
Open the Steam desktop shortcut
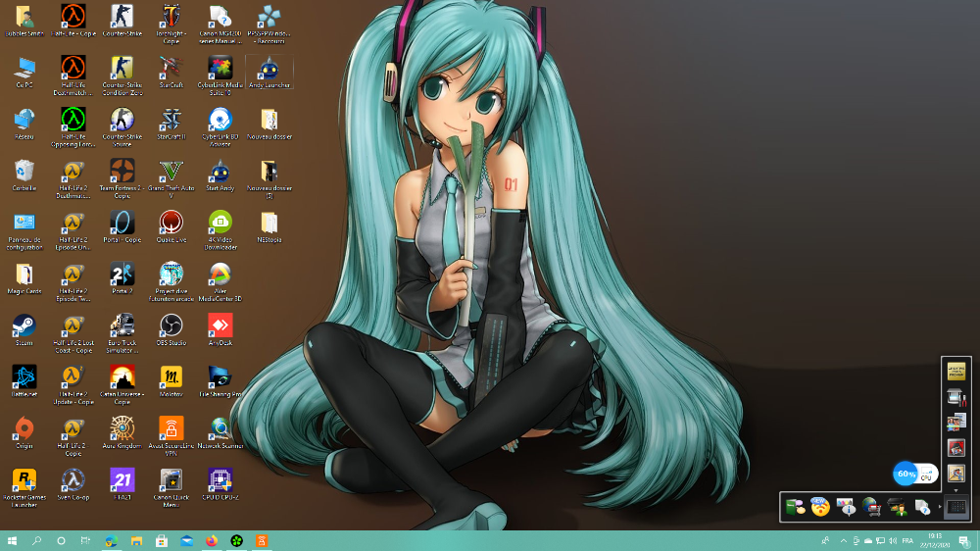24,329
